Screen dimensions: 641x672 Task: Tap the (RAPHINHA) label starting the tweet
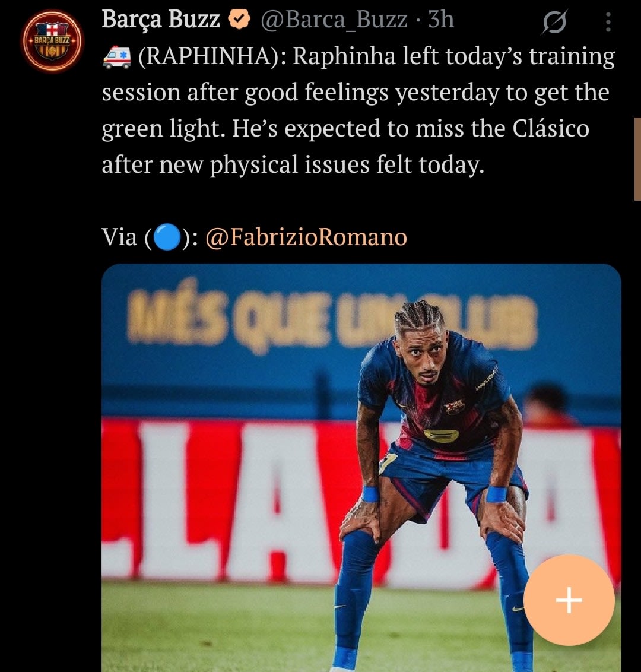[x=212, y=56]
